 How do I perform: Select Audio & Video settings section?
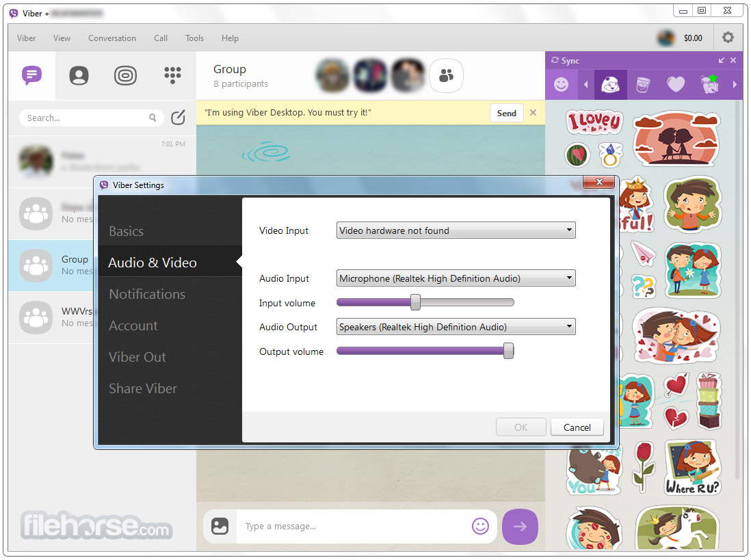170,263
